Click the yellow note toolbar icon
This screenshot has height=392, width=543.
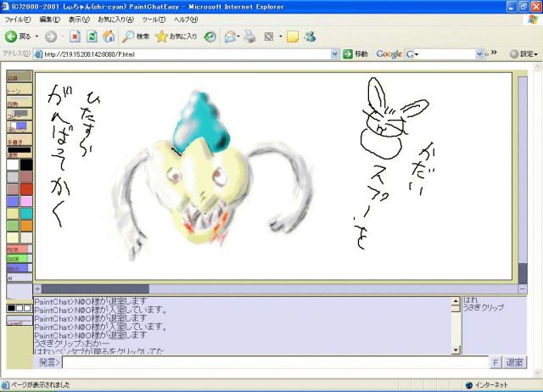[293, 36]
